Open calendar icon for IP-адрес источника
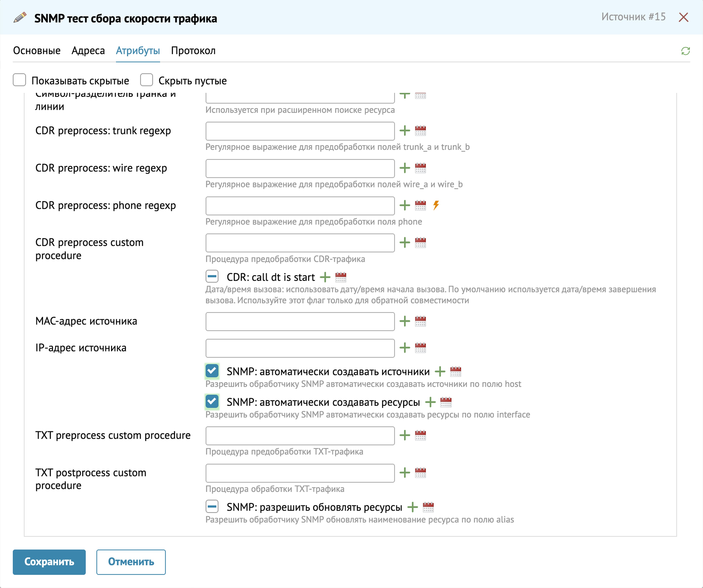 (420, 348)
